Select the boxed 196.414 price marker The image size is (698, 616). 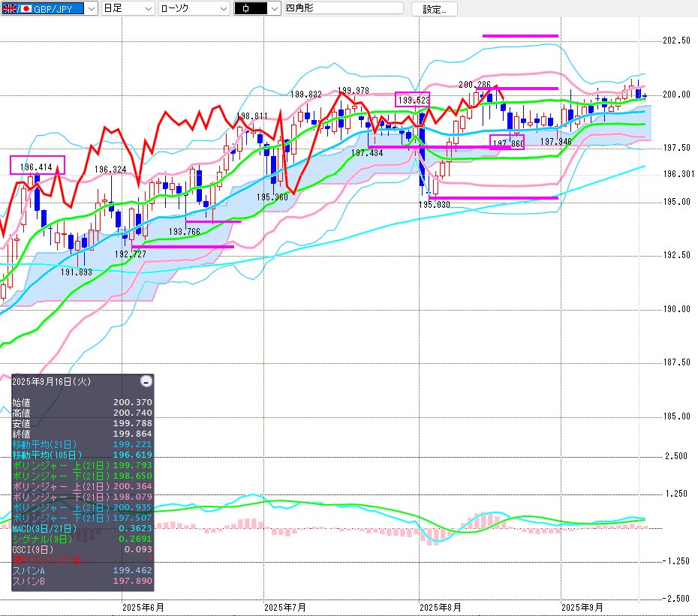[x=38, y=164]
